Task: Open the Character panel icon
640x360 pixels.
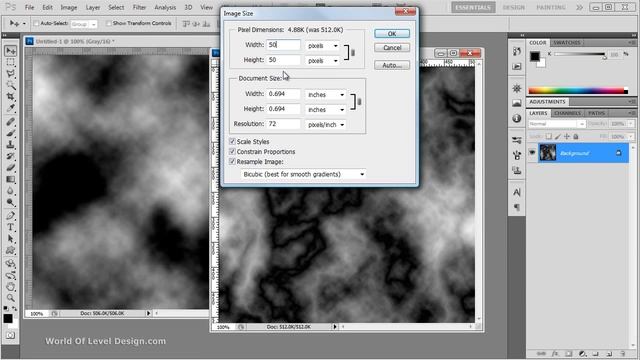Action: tap(517, 192)
